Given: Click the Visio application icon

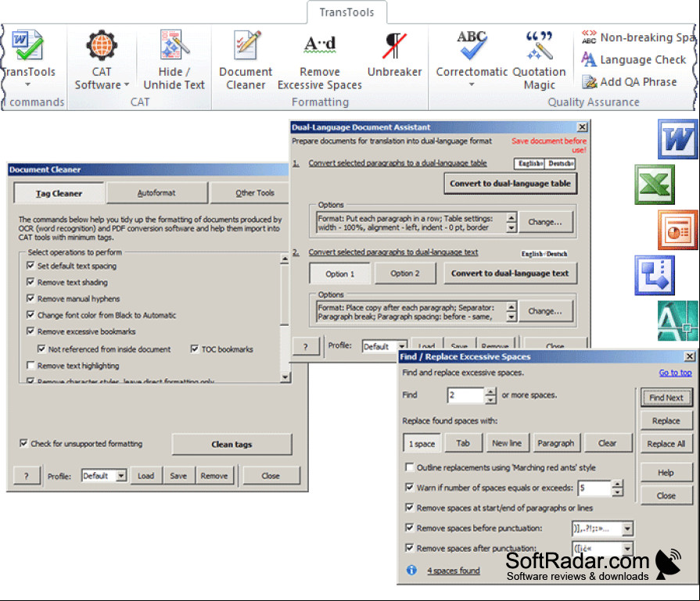Looking at the screenshot, I should point(655,275).
